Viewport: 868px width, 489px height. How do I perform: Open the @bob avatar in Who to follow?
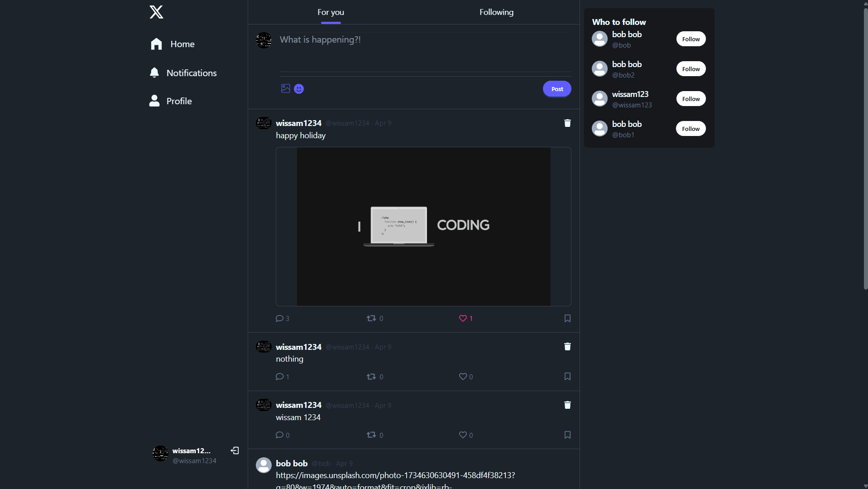point(599,39)
